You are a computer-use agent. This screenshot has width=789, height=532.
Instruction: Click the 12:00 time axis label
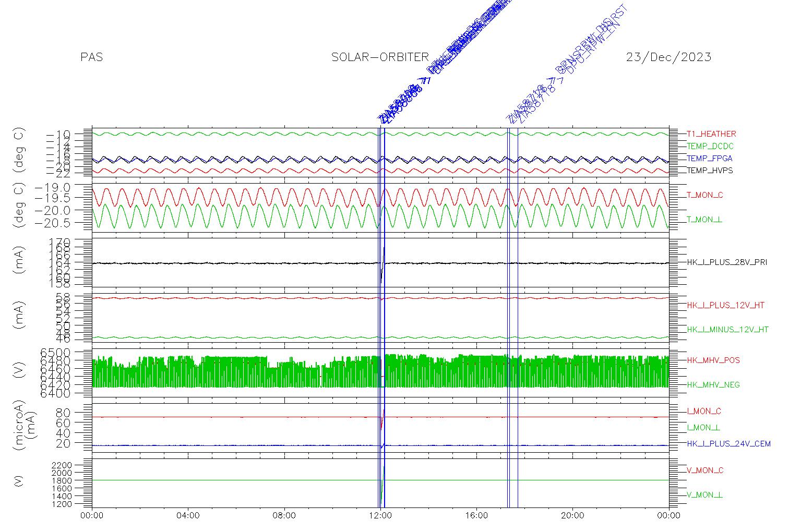pos(380,516)
